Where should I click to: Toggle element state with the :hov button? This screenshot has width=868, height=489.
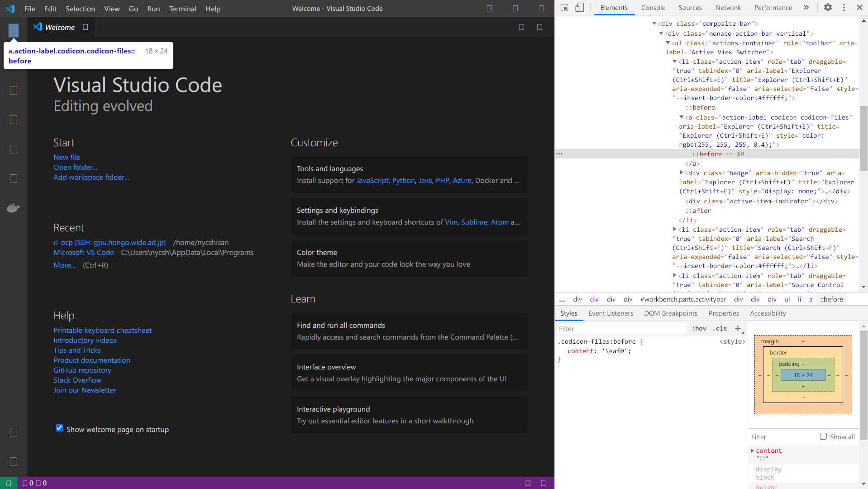[699, 328]
